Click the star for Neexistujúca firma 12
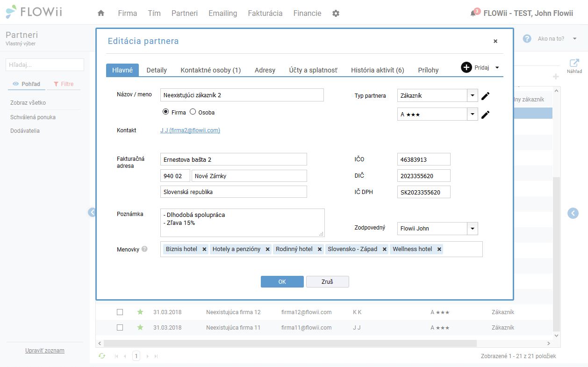Image resolution: width=588 pixels, height=367 pixels. (140, 312)
